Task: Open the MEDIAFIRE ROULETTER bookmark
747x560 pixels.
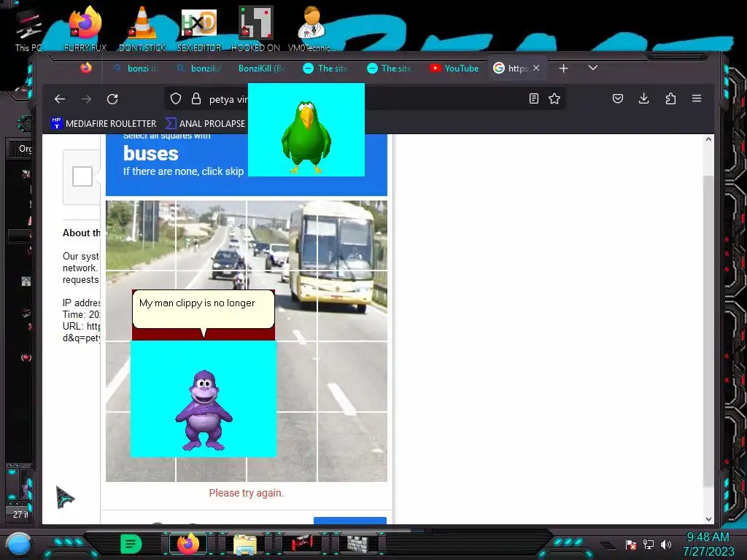Action: tap(104, 123)
